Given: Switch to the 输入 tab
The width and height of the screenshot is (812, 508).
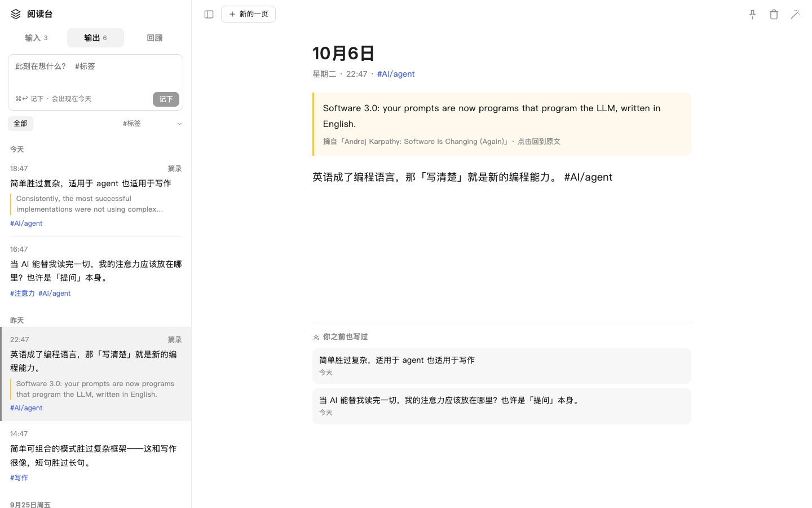Looking at the screenshot, I should tap(37, 38).
